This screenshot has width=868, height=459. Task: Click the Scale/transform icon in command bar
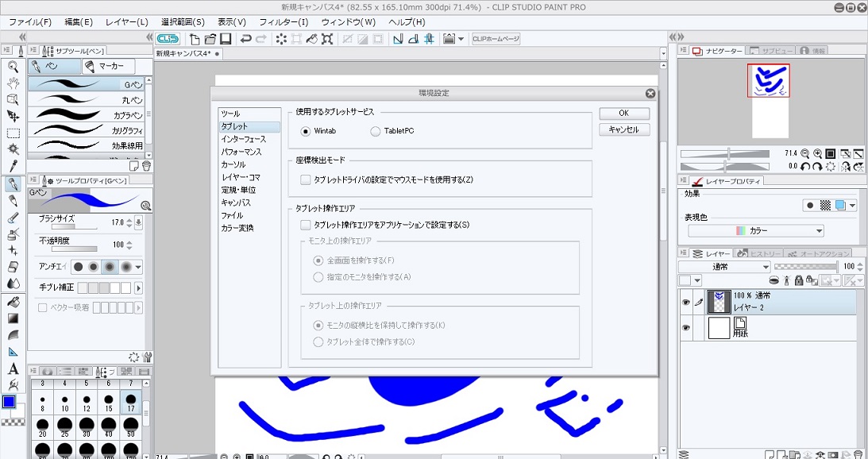327,39
